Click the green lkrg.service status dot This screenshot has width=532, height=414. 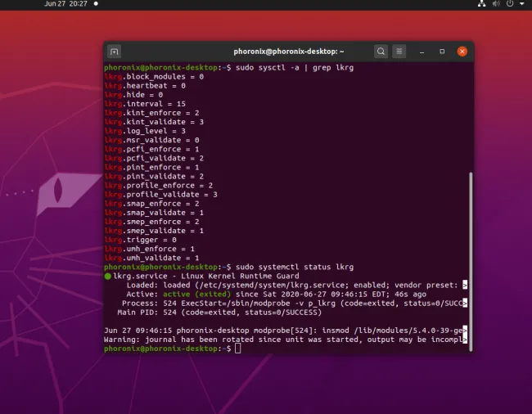[108, 277]
